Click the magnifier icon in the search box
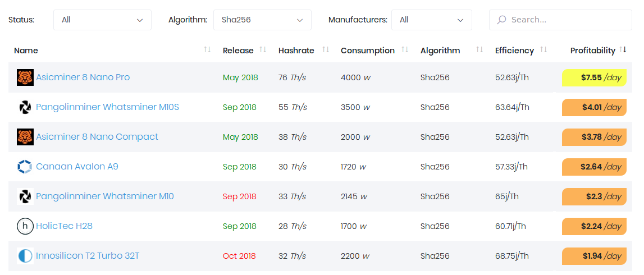 click(x=501, y=20)
